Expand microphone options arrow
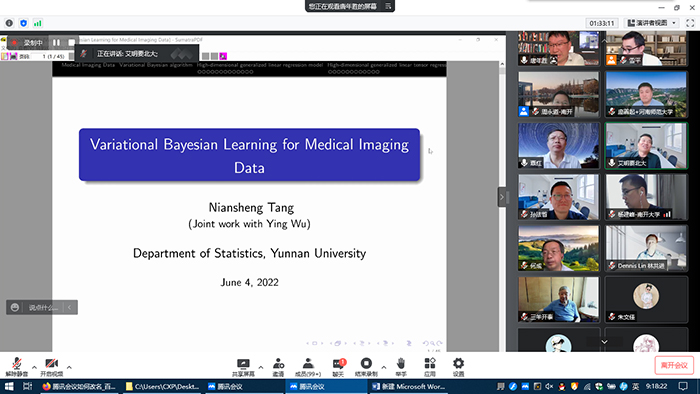The width and height of the screenshot is (700, 394). click(34, 367)
